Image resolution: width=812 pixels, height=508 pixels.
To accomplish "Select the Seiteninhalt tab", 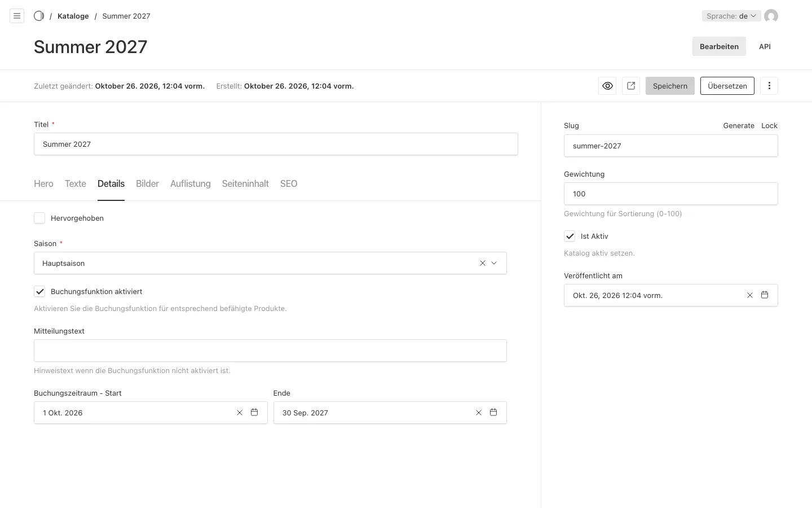I will [245, 184].
